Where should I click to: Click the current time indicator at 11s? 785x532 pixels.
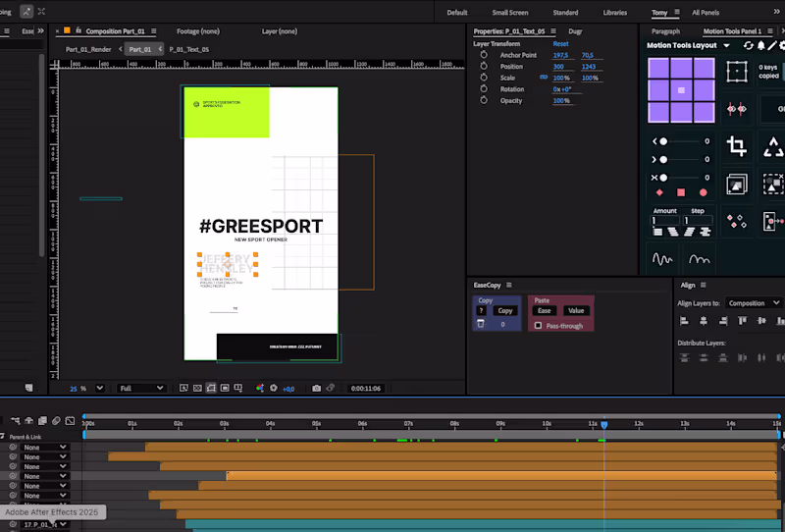click(604, 425)
